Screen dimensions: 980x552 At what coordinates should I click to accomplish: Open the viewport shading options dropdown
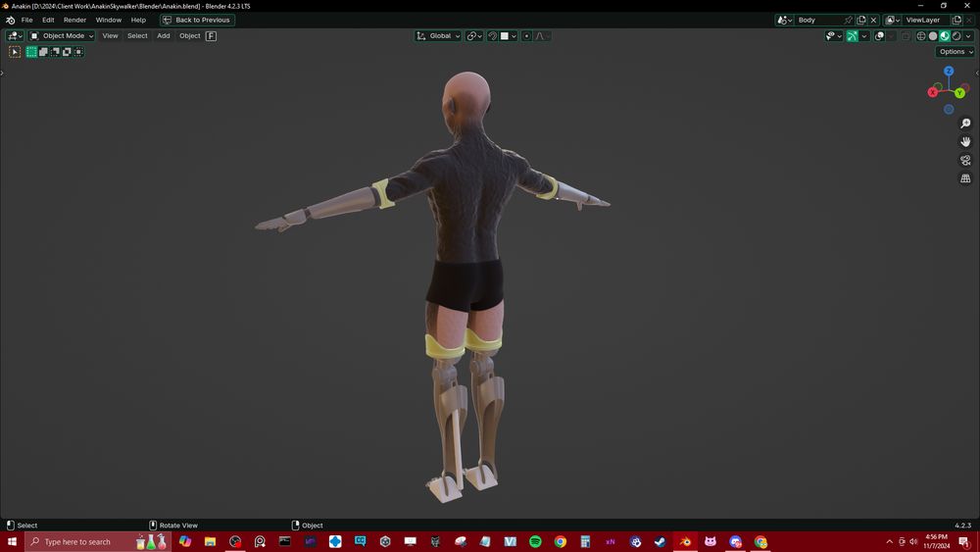pos(968,36)
